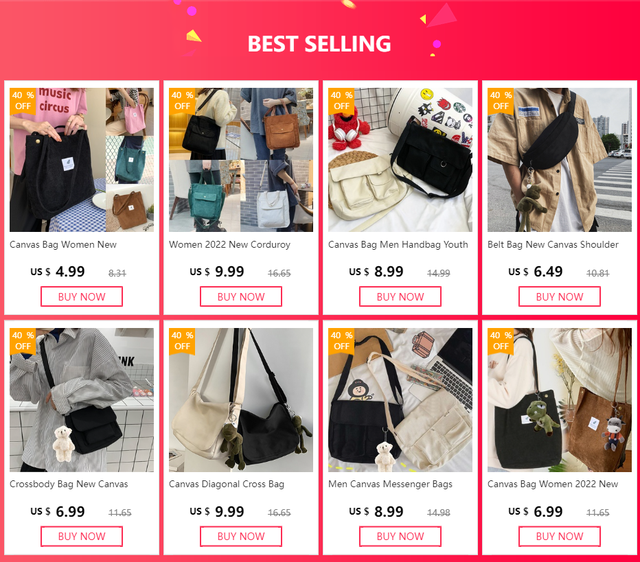The height and width of the screenshot is (562, 640).
Task: Click BUY NOW for Women 2022 New Corduroy
Action: (241, 297)
